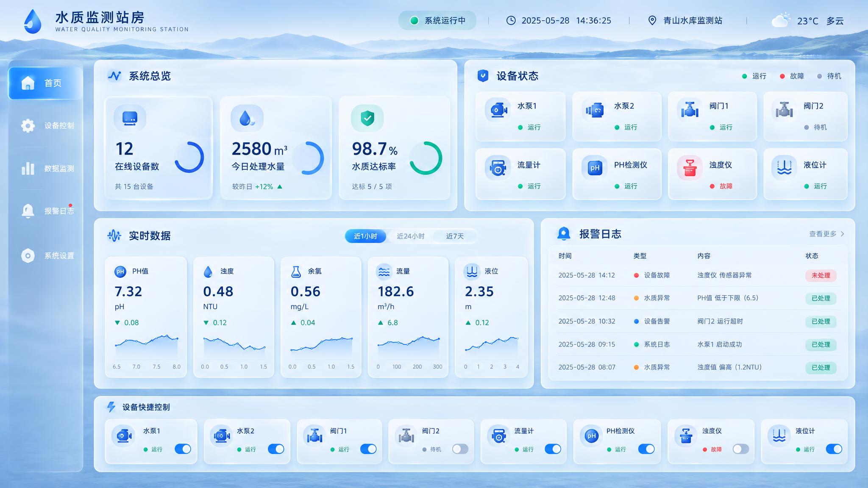Enable the 阀门2 quick control switch
Image resolution: width=868 pixels, height=488 pixels.
(460, 449)
